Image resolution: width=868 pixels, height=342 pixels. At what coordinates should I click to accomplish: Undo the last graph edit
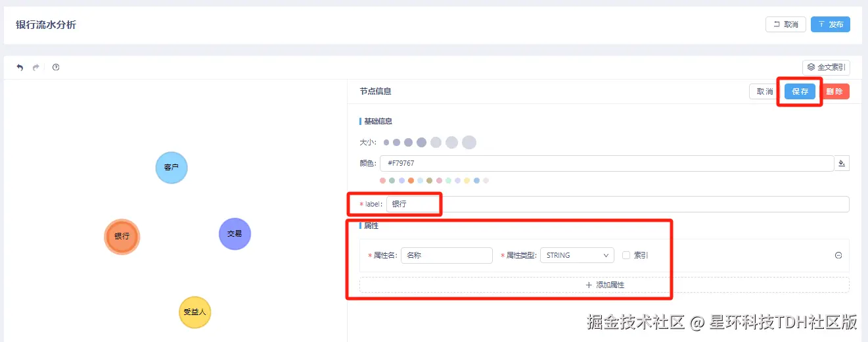click(x=20, y=67)
